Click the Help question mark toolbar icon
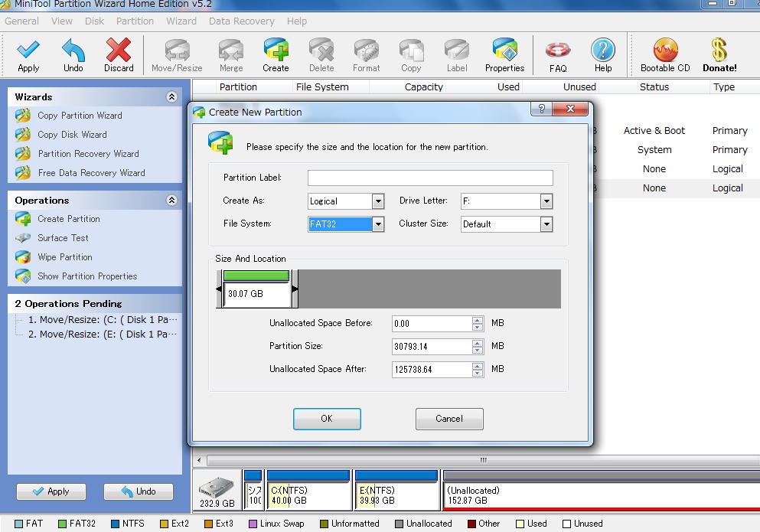Viewport: 760px width, 532px height. click(603, 55)
